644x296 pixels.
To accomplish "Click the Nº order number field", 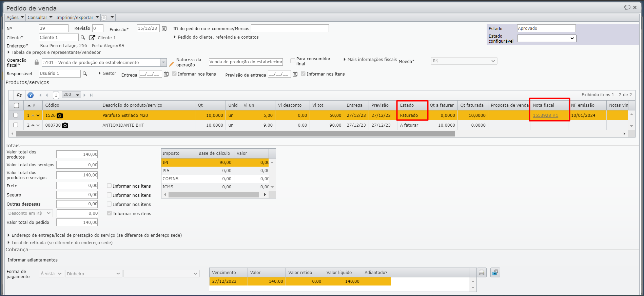I will pos(54,28).
